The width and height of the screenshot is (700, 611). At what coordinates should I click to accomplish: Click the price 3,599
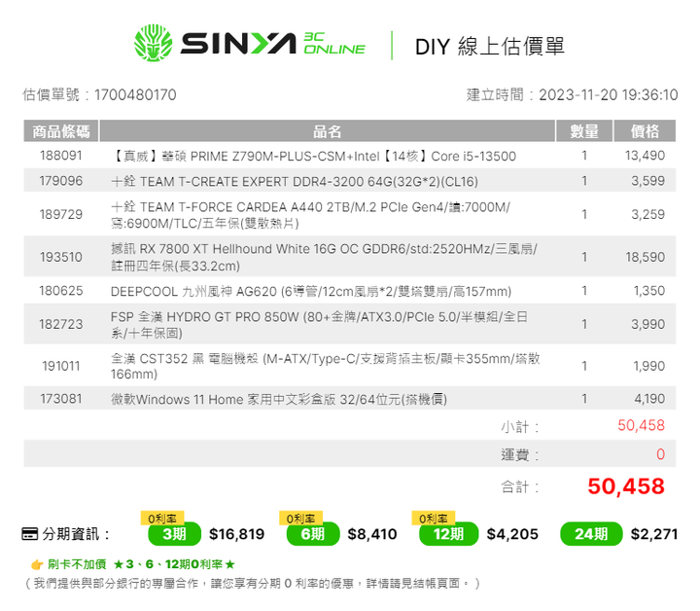tap(647, 181)
